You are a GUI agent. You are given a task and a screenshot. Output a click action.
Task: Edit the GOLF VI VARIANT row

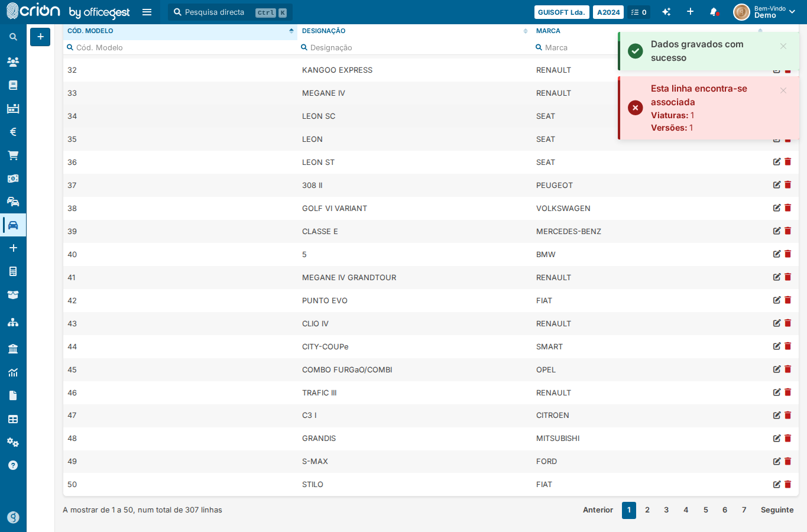777,208
